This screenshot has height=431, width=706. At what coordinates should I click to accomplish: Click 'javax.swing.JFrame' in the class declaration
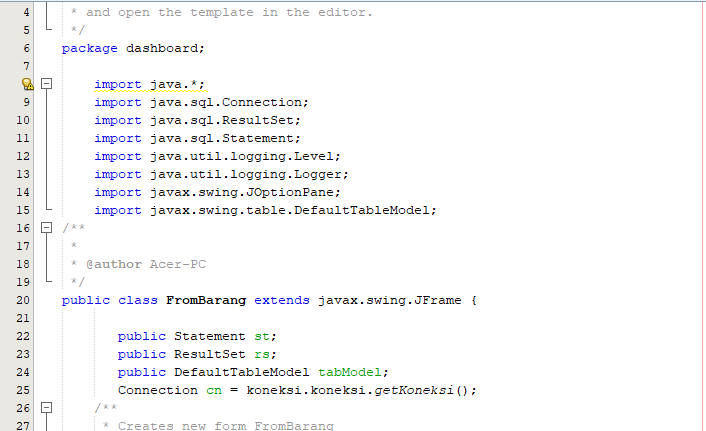point(390,300)
